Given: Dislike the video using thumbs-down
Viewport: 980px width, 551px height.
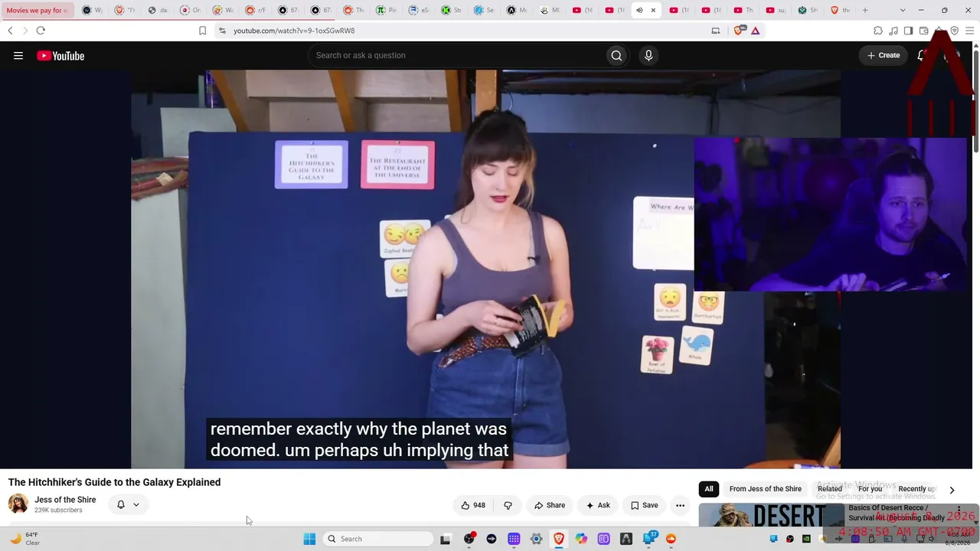Looking at the screenshot, I should point(508,505).
